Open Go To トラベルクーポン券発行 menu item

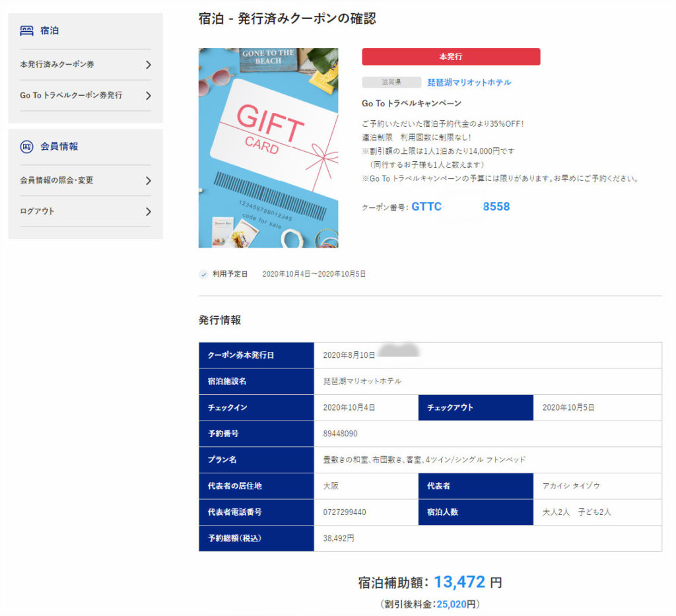71,96
